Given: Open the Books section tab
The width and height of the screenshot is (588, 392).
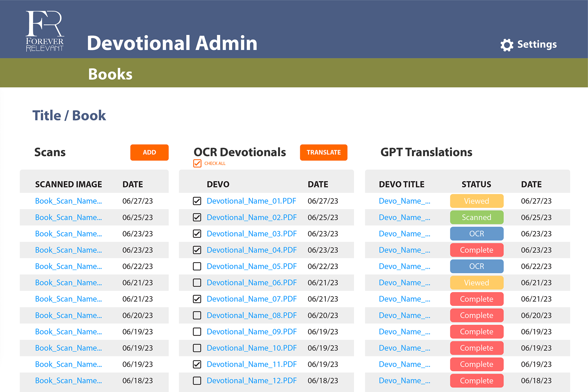Looking at the screenshot, I should click(110, 74).
